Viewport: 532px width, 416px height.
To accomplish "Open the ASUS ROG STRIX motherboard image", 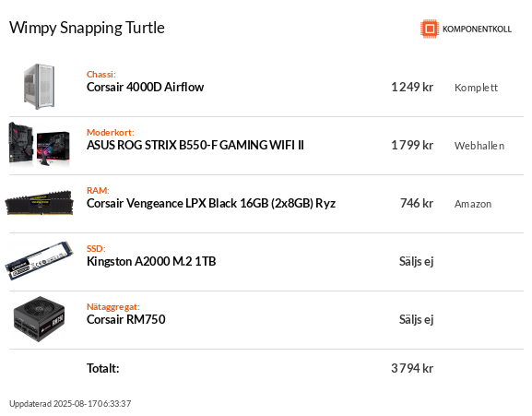I will point(40,145).
